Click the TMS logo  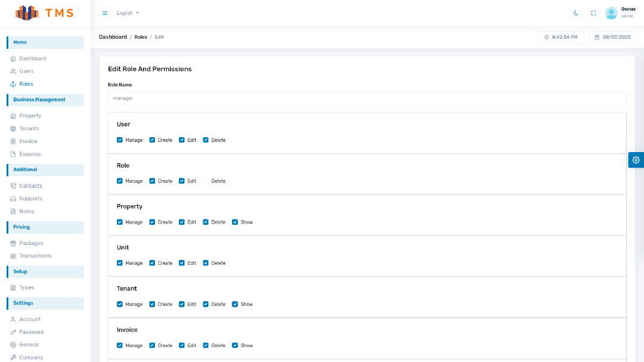(45, 13)
